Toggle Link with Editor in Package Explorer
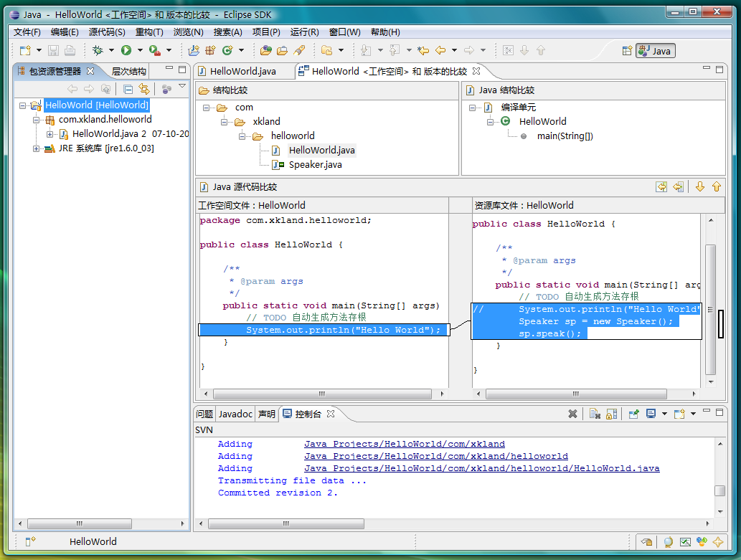The height and width of the screenshot is (560, 741). (144, 89)
